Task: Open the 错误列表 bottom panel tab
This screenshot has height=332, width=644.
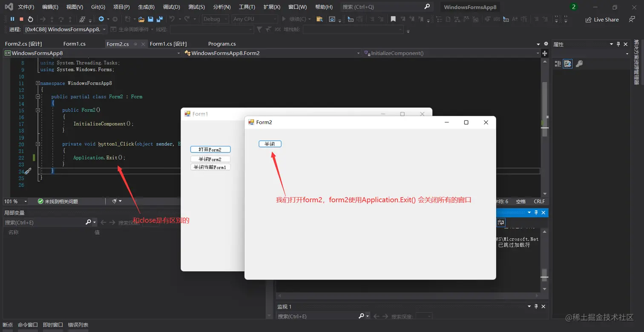Action: pos(78,325)
